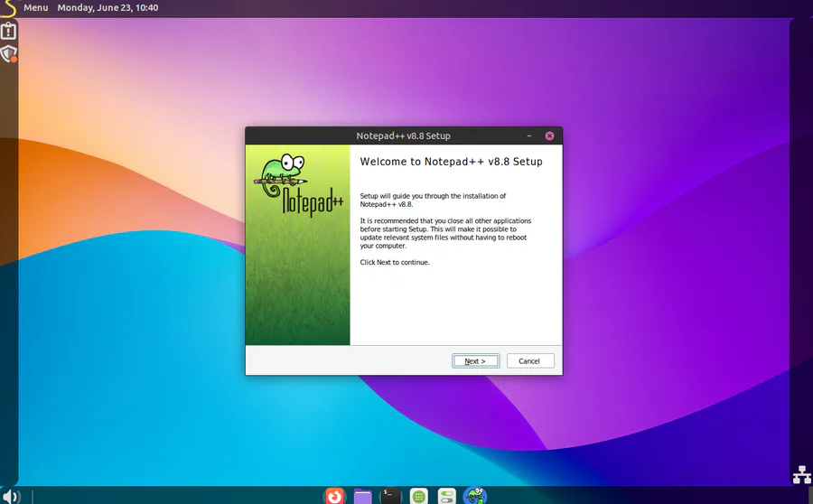Launch the Terminal from the dock
The width and height of the screenshot is (813, 504).
(x=390, y=496)
